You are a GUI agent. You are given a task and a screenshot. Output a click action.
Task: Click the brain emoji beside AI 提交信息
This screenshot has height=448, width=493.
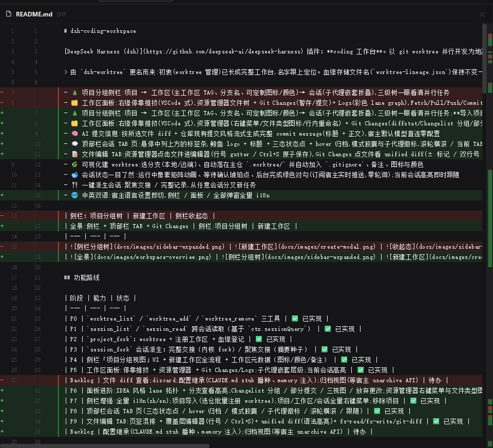click(x=74, y=134)
